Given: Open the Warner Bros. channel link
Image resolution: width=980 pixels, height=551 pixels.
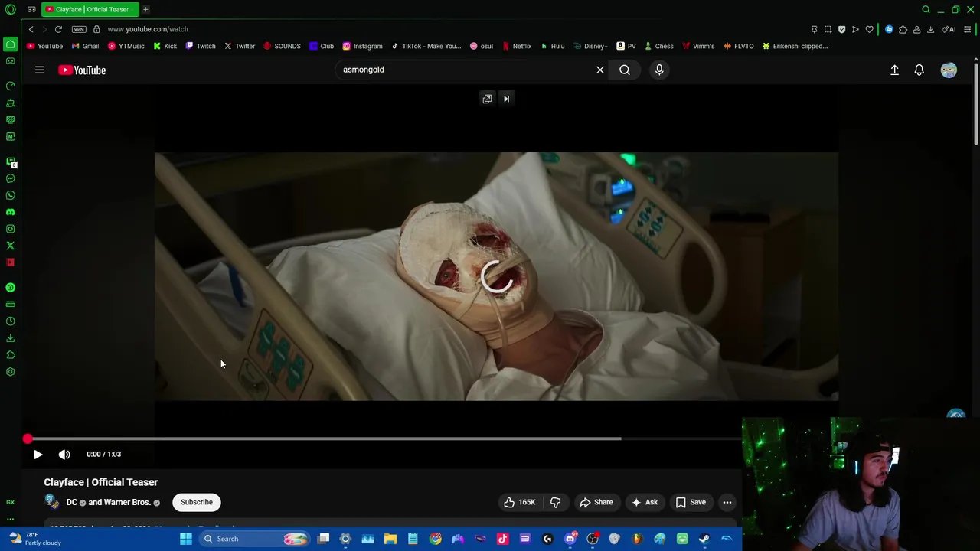Looking at the screenshot, I should 129,502.
